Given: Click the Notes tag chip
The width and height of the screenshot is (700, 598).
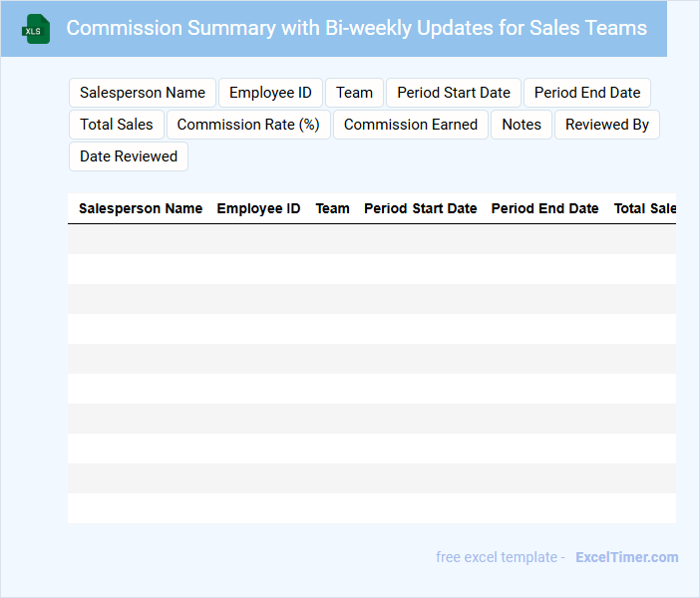Looking at the screenshot, I should 522,125.
